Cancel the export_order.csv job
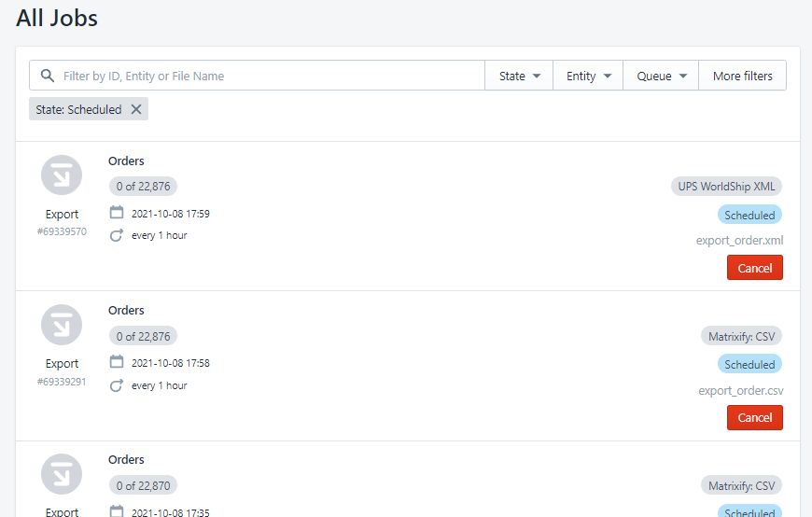Screen dimensions: 812x517 (x=754, y=417)
